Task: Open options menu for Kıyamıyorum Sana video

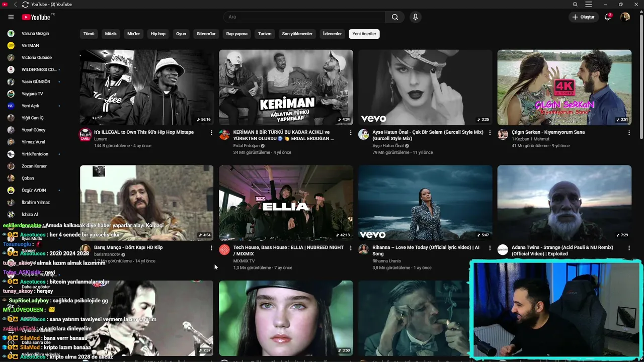Action: click(x=629, y=133)
